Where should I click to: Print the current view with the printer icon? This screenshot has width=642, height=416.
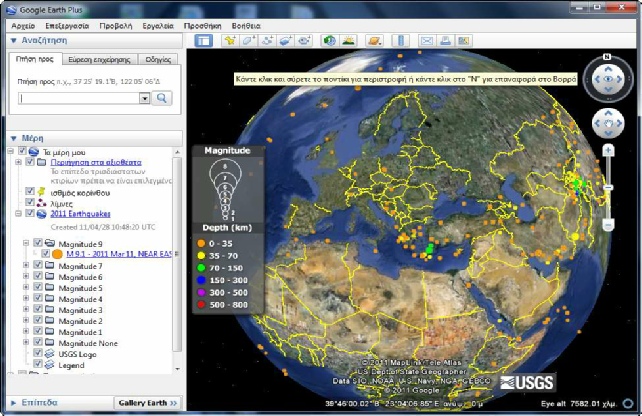[x=445, y=41]
